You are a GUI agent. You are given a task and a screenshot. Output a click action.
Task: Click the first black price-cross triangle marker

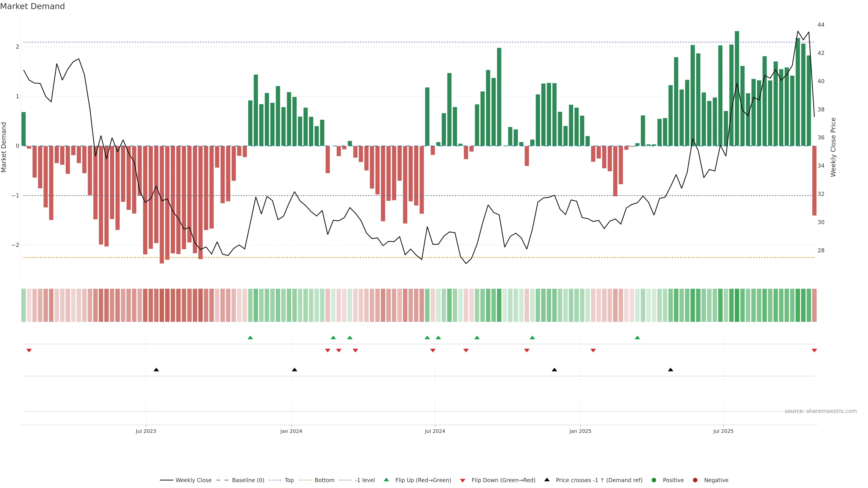(156, 370)
